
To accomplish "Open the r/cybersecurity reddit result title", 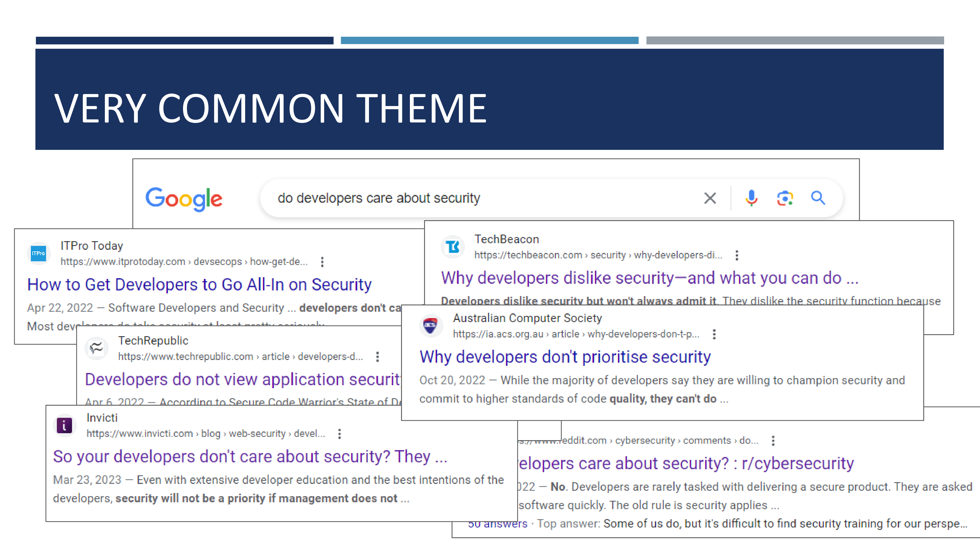I will click(x=686, y=463).
